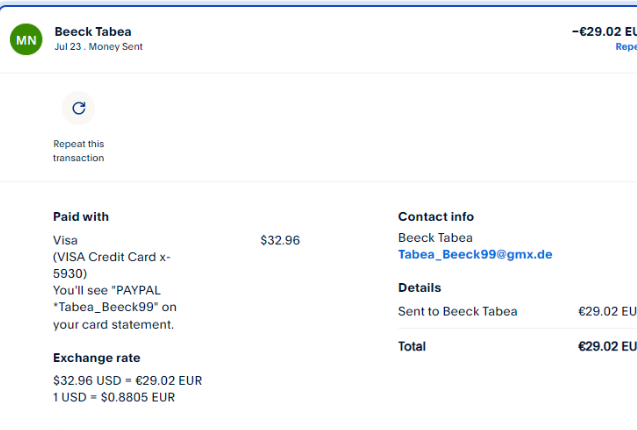
Task: Select the 'Repeat this transaction' label
Action: point(78,151)
